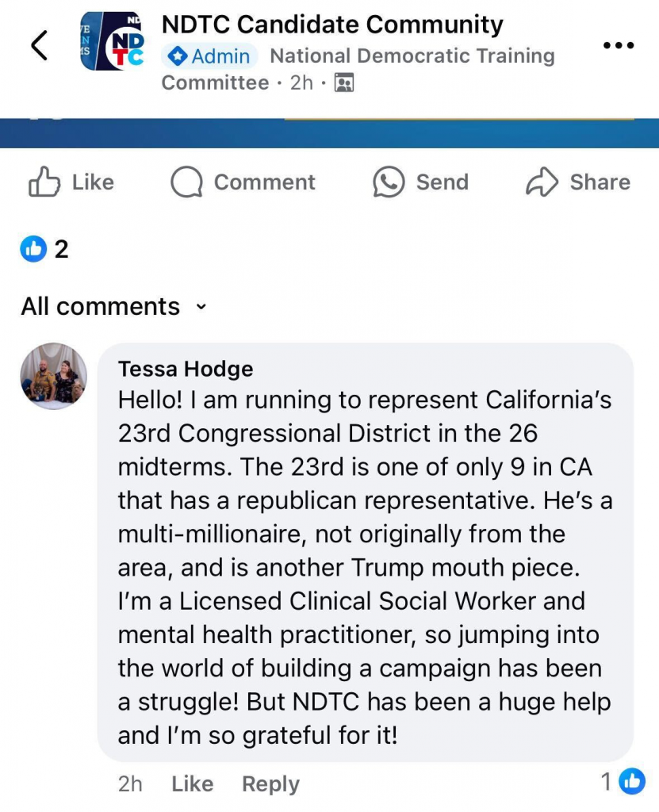Image resolution: width=659 pixels, height=812 pixels.
Task: Tap the back arrow icon
Action: click(x=40, y=45)
